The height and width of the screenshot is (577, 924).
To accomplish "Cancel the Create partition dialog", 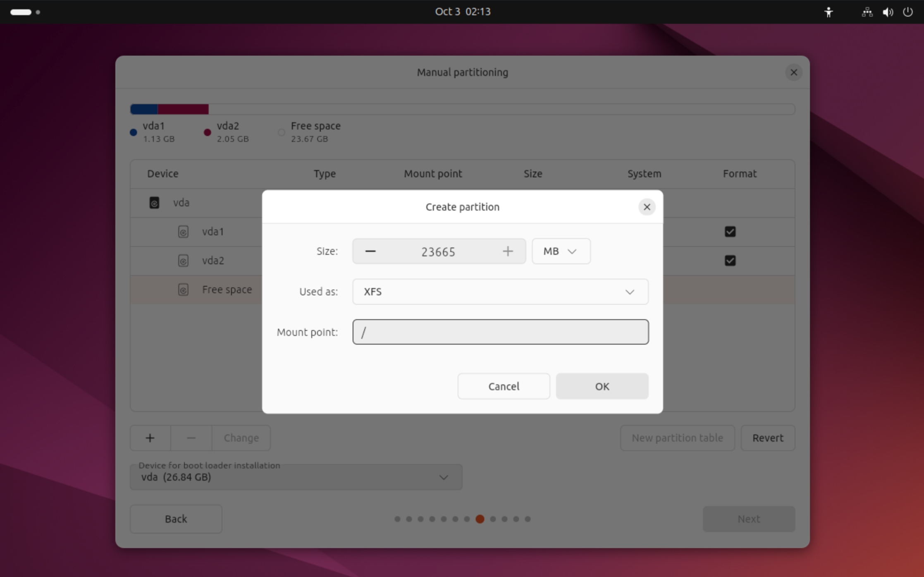I will tap(503, 386).
